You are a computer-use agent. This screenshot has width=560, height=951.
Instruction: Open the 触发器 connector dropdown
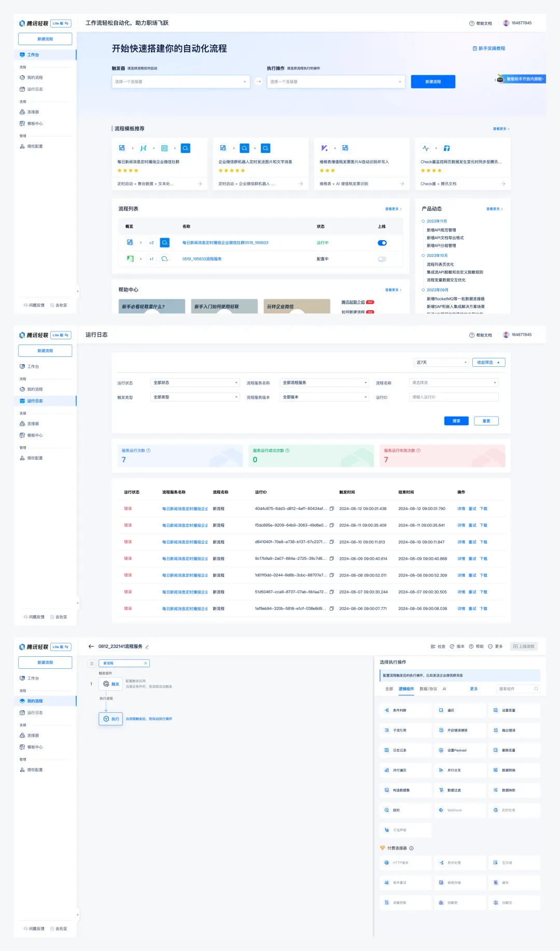(x=180, y=82)
